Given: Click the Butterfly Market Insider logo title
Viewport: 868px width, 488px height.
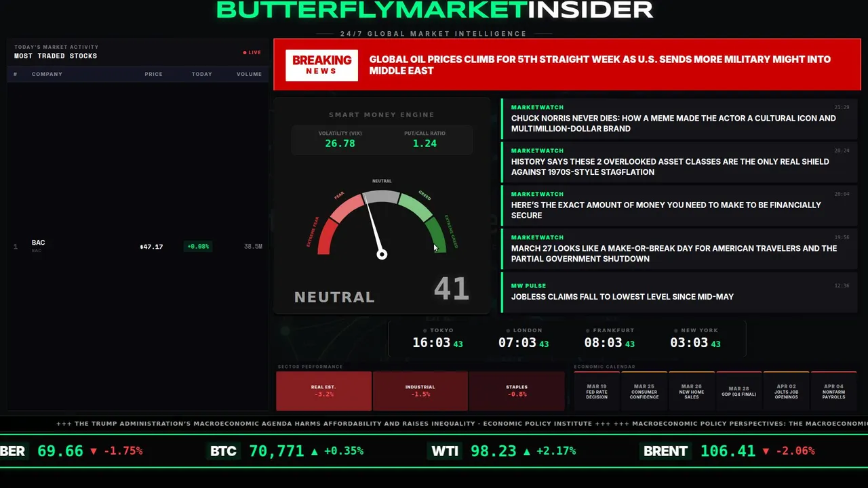Looking at the screenshot, I should coord(435,9).
